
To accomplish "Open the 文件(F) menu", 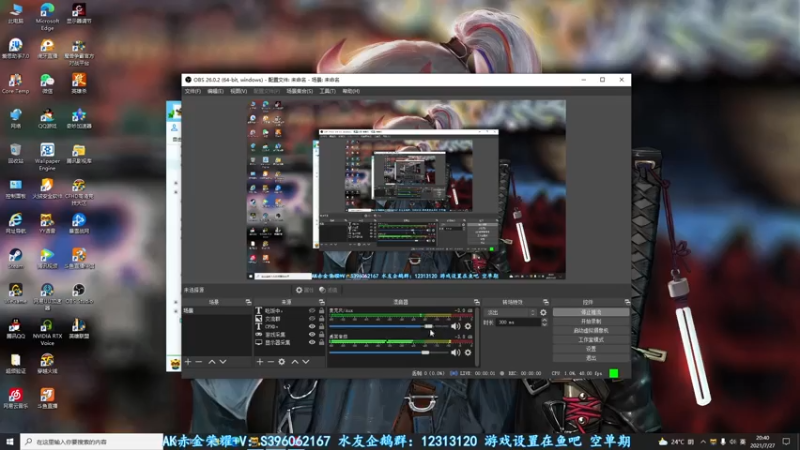I will (x=192, y=91).
